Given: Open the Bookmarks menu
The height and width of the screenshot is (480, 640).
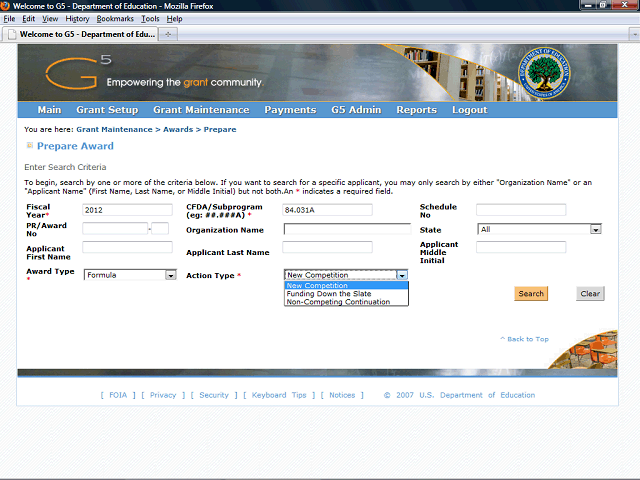Looking at the screenshot, I should click(x=115, y=19).
